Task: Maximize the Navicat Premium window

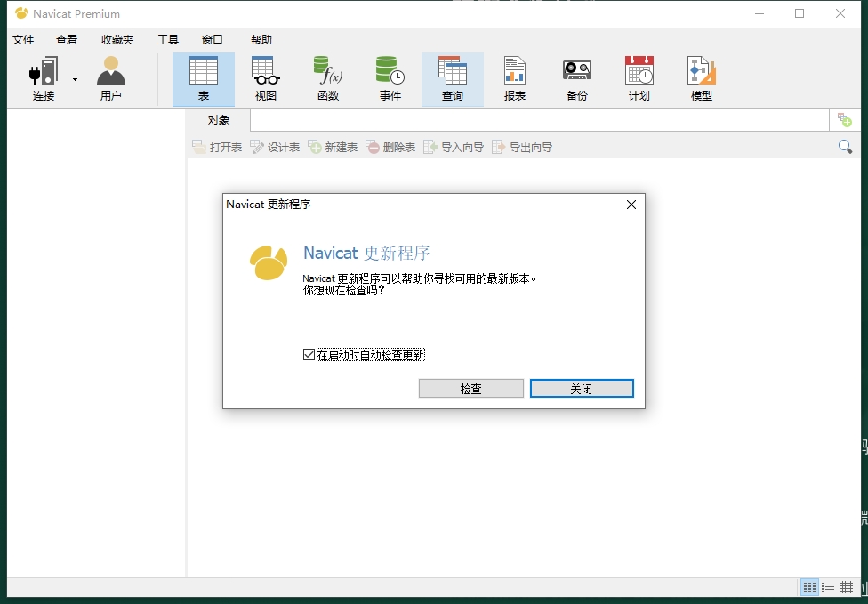Action: [800, 14]
